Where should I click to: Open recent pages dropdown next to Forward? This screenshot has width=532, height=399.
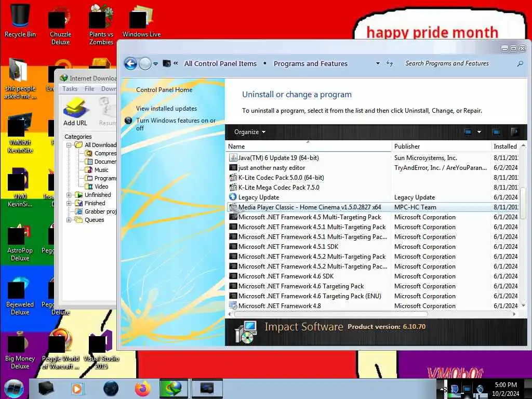[x=155, y=64]
